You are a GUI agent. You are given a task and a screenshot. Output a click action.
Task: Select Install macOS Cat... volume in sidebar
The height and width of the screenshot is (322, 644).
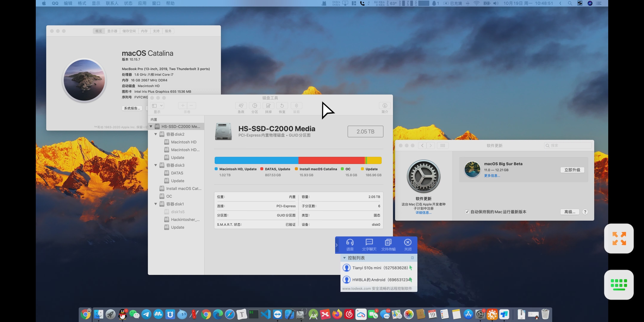[x=176, y=188]
